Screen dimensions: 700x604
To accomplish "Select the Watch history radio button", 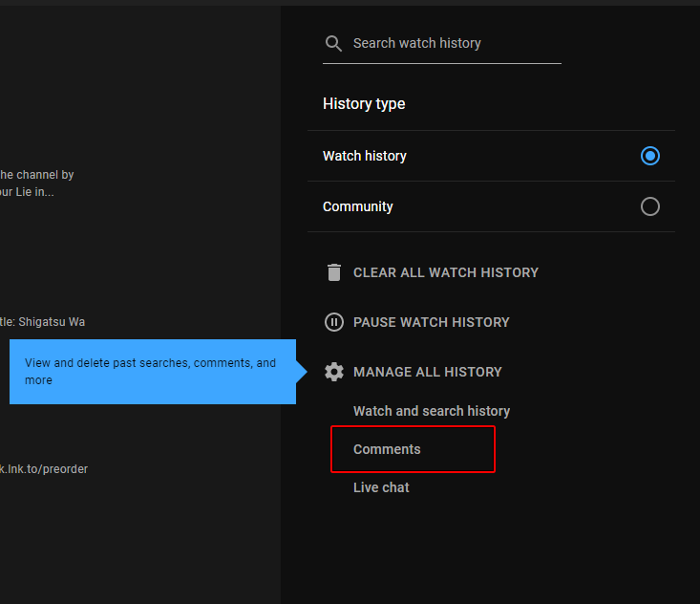I will click(x=649, y=156).
